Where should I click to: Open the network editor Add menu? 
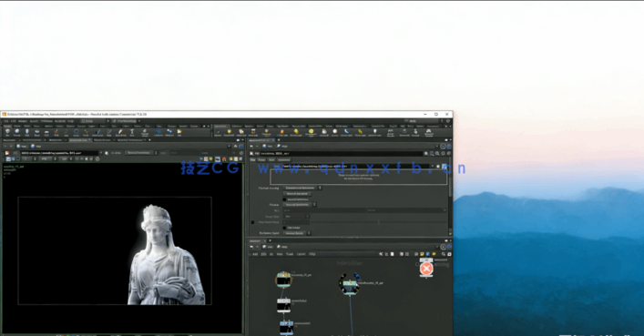pos(255,254)
